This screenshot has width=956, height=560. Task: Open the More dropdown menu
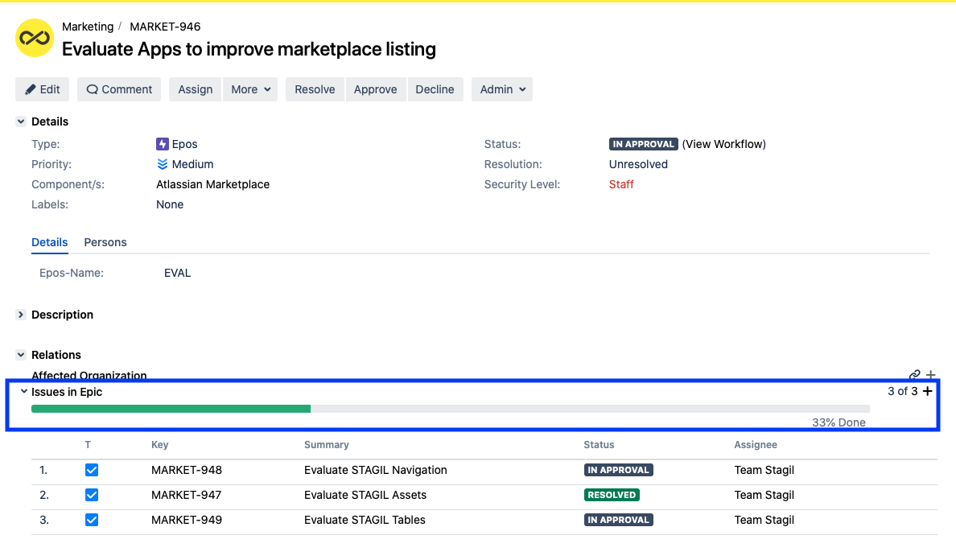coord(250,89)
